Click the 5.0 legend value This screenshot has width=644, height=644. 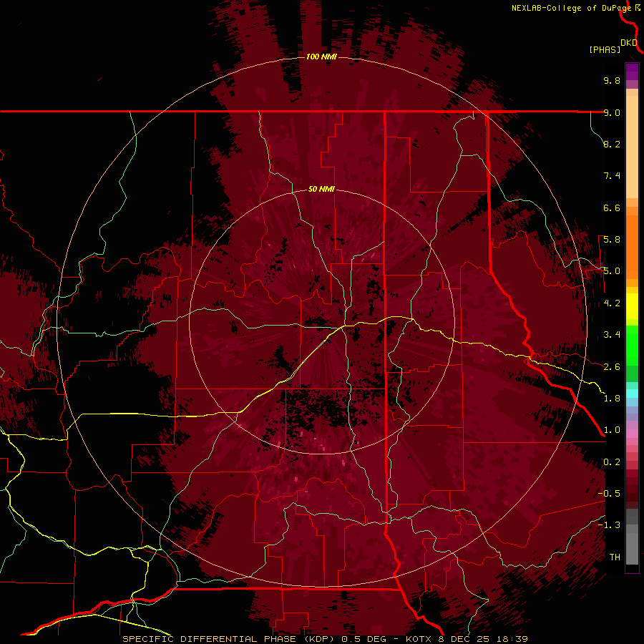612,271
